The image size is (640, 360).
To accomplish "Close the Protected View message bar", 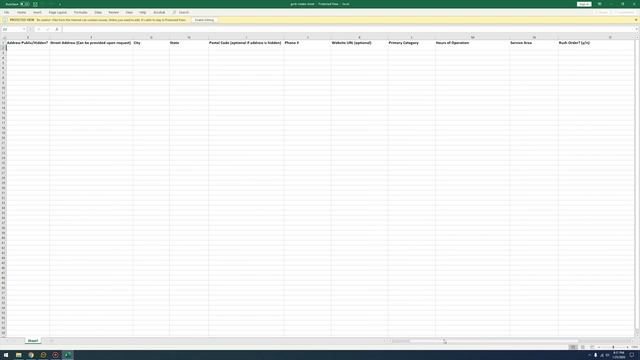I will [636, 20].
